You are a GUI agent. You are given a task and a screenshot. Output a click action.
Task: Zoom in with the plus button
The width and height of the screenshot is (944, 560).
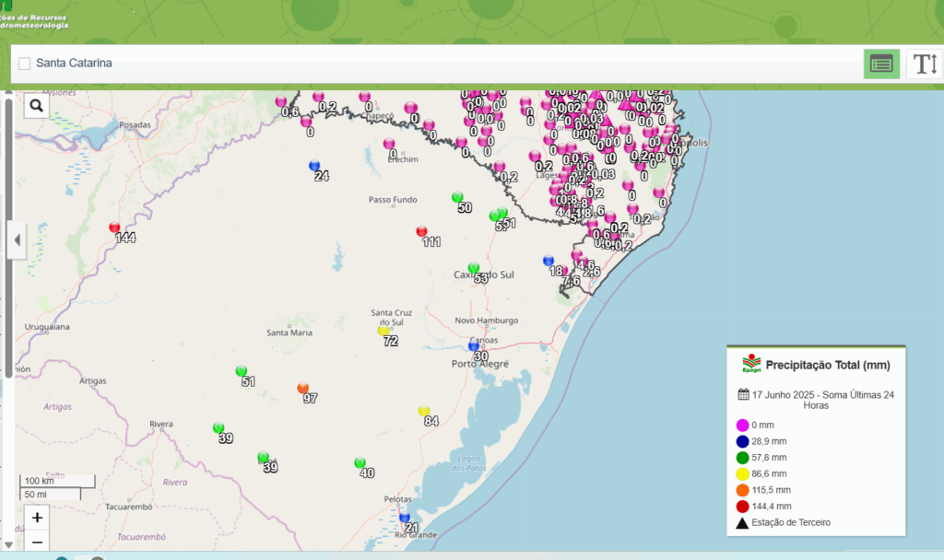[37, 518]
